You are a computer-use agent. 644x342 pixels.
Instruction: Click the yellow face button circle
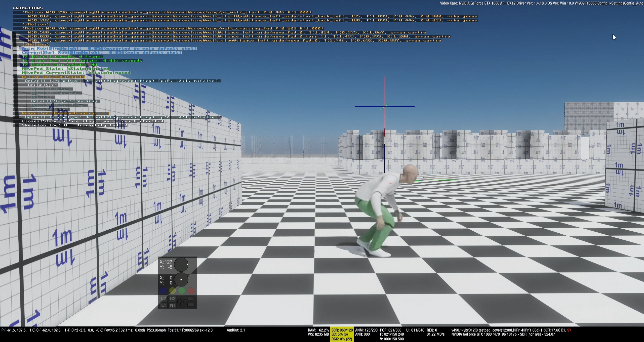click(172, 291)
